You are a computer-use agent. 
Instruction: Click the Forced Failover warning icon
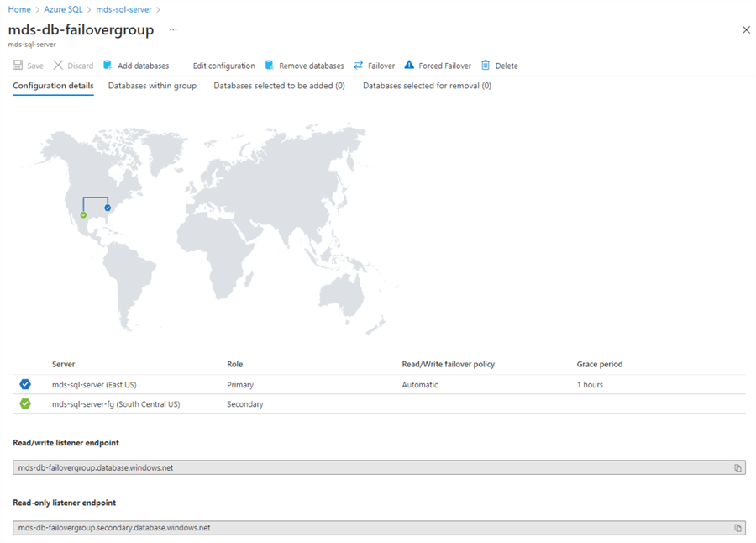[409, 66]
